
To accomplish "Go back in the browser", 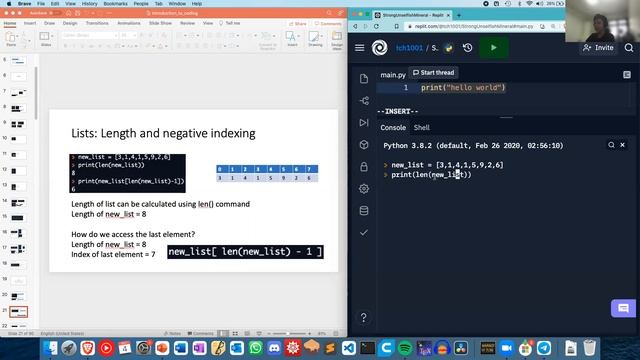I will click(x=355, y=26).
